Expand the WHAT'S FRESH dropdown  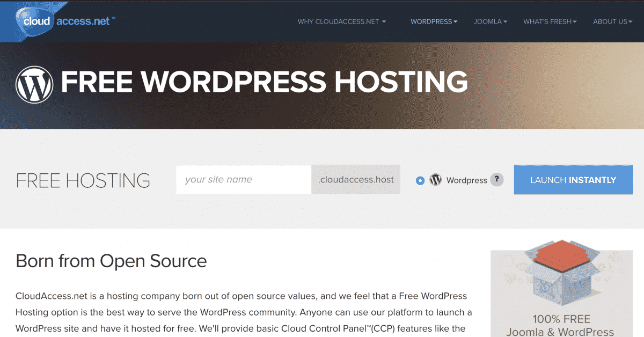550,21
